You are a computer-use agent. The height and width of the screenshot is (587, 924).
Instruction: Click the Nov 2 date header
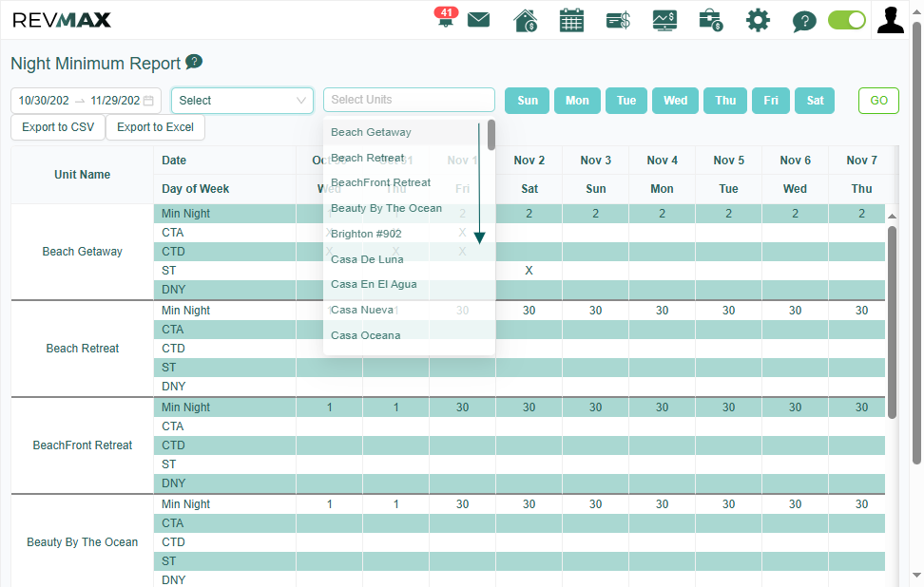(x=529, y=161)
